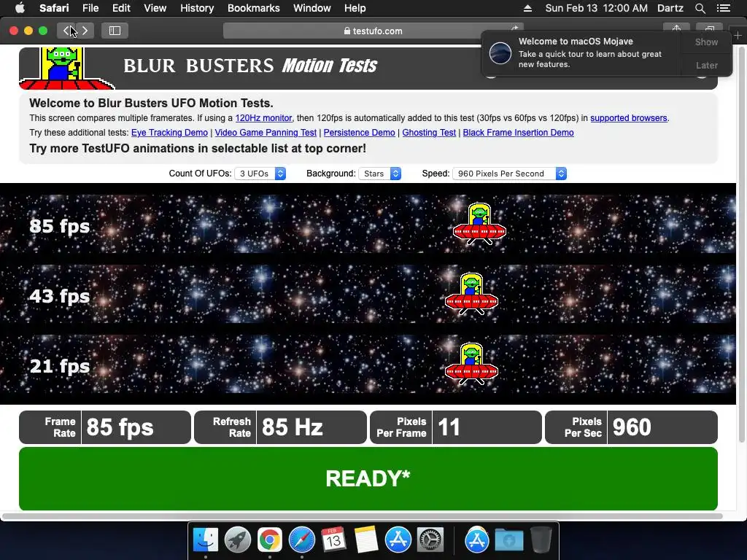Toggle the Safari sidebar button

(x=115, y=31)
